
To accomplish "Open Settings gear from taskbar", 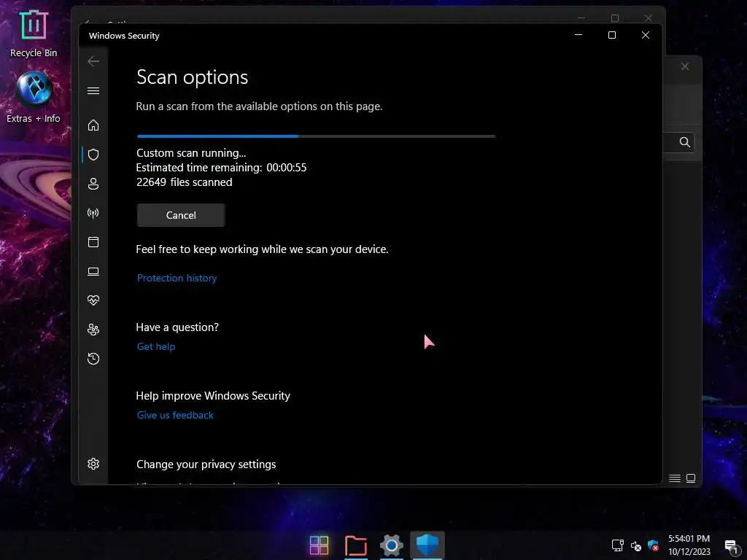I will [392, 545].
